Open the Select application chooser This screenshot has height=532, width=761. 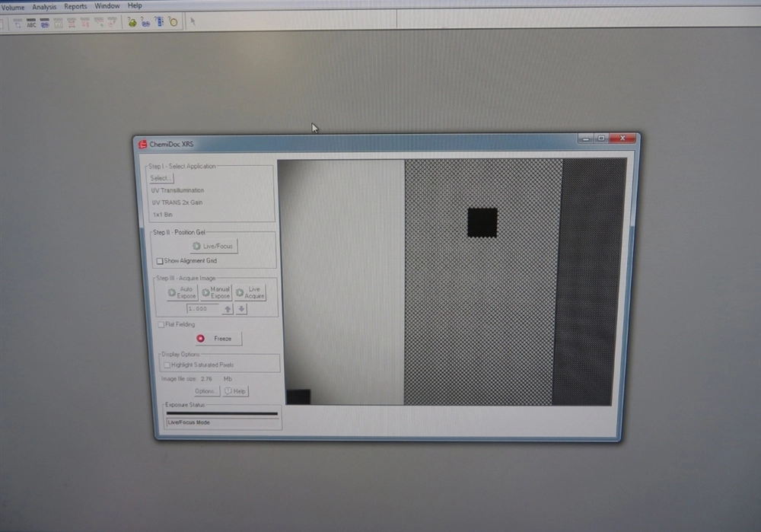pyautogui.click(x=161, y=178)
